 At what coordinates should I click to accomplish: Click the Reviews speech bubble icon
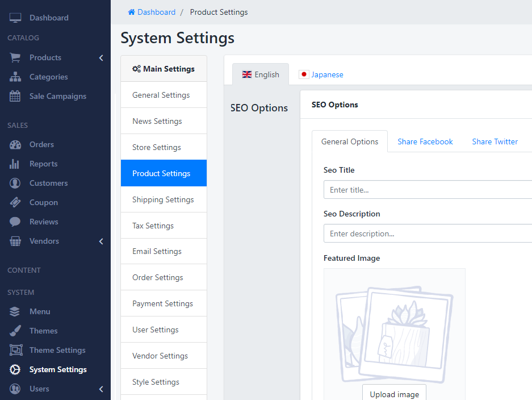pyautogui.click(x=15, y=222)
